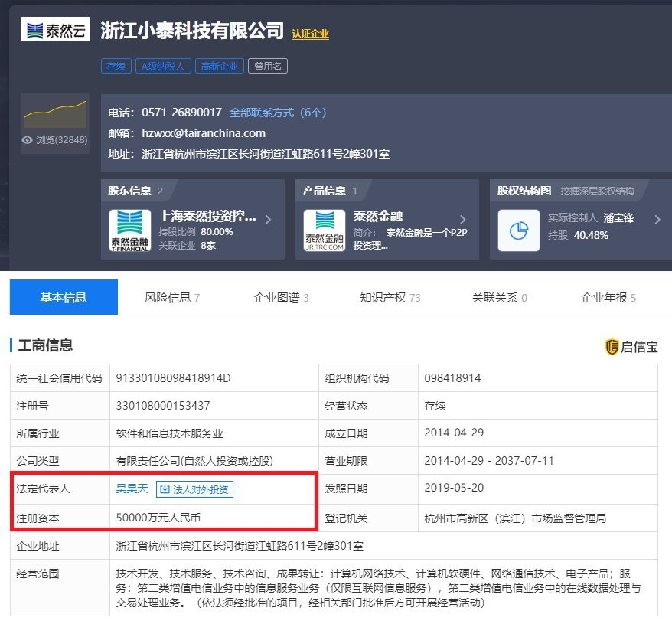Switch to the 风险信息 tab
Screen dimensions: 672x634
pyautogui.click(x=172, y=298)
